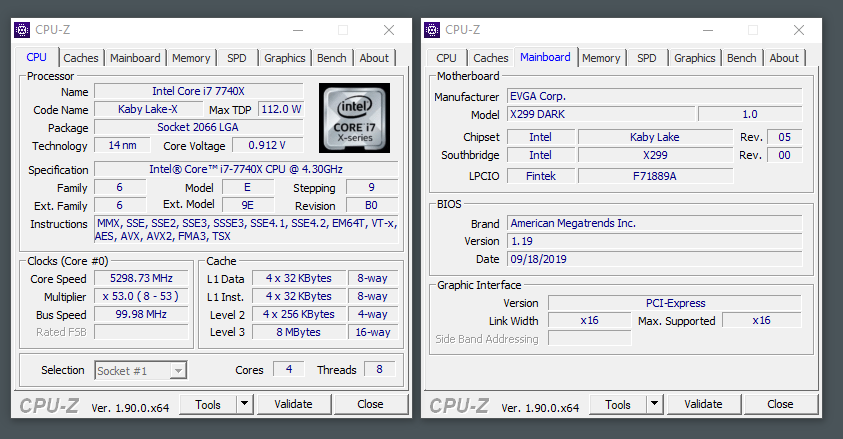Click Level 2 value 4 x 256 KBytes
This screenshot has width=843, height=439.
click(x=299, y=314)
